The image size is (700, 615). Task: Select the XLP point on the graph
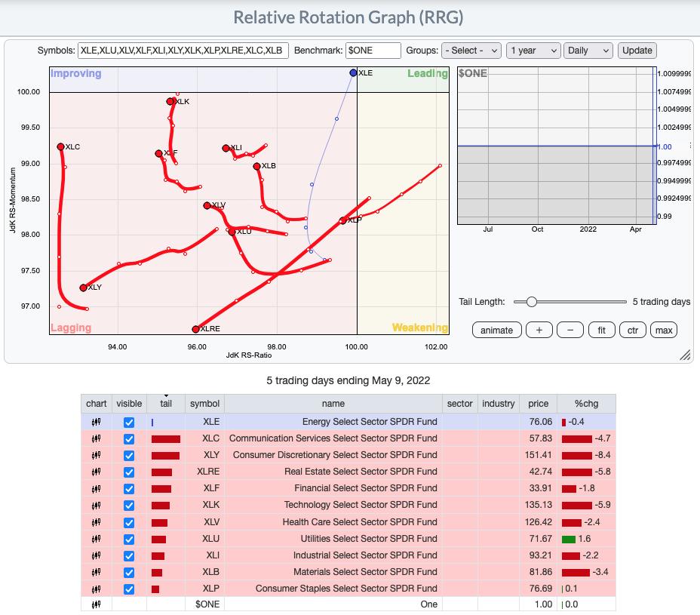pos(342,220)
